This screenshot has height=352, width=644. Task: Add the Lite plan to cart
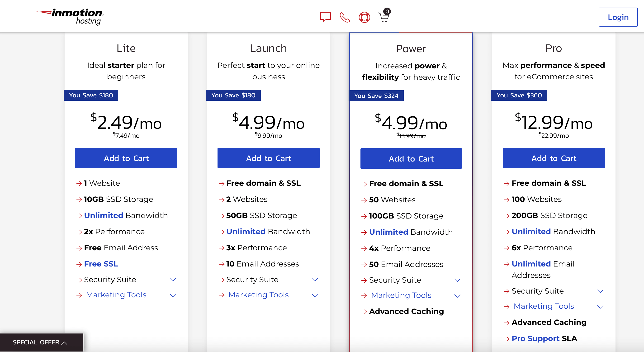(126, 158)
